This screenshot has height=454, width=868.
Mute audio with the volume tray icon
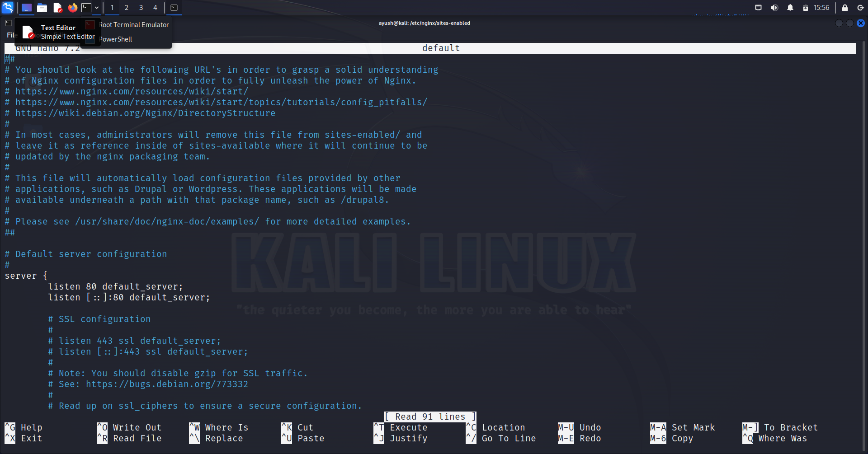tap(774, 8)
